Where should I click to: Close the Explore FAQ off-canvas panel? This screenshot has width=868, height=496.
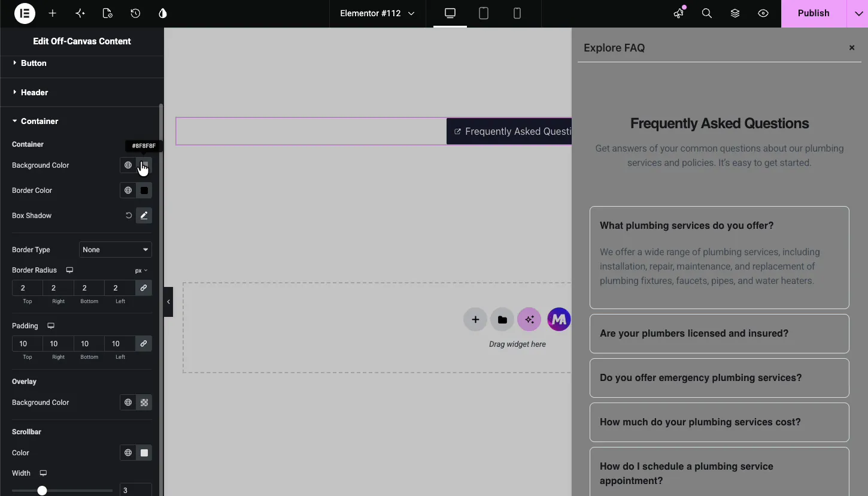click(852, 48)
